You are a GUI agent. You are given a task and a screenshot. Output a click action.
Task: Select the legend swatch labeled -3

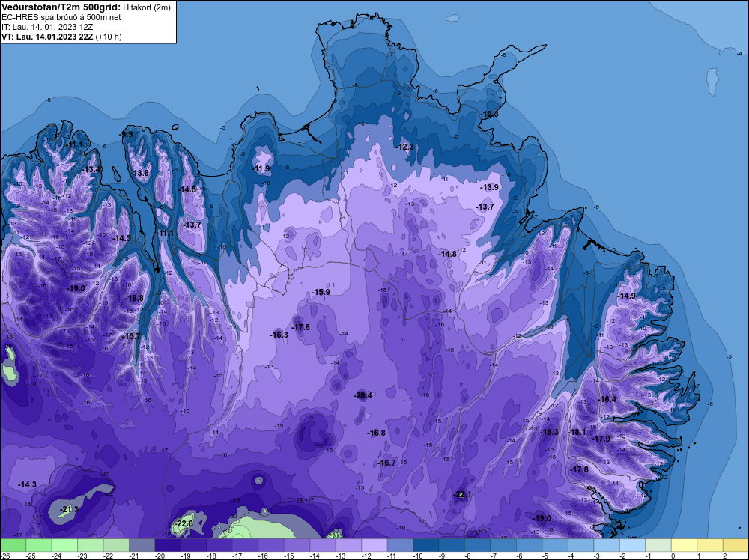point(607,545)
